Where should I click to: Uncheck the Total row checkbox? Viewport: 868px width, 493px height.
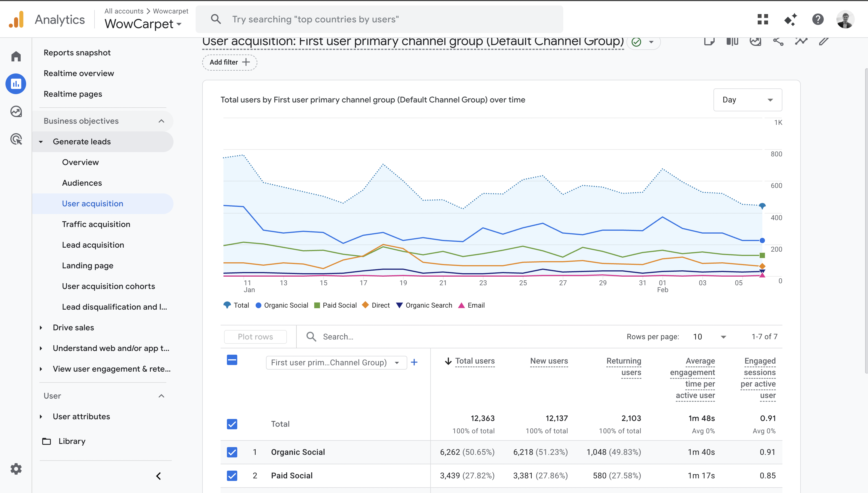[x=232, y=424]
